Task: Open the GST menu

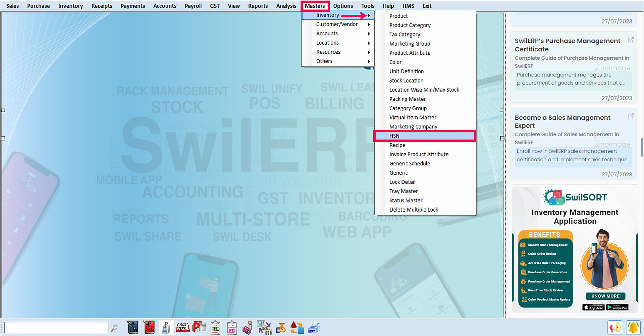Action: tap(215, 6)
